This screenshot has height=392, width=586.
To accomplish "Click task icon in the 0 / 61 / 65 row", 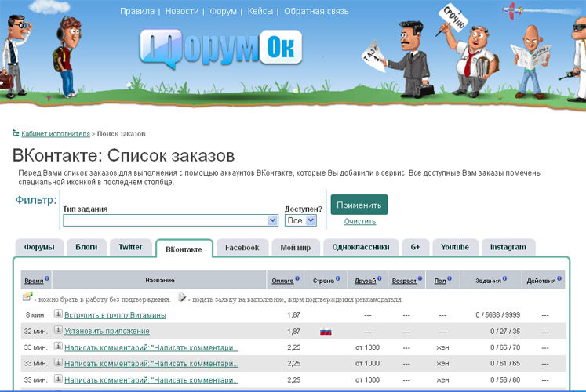I will click(x=58, y=362).
